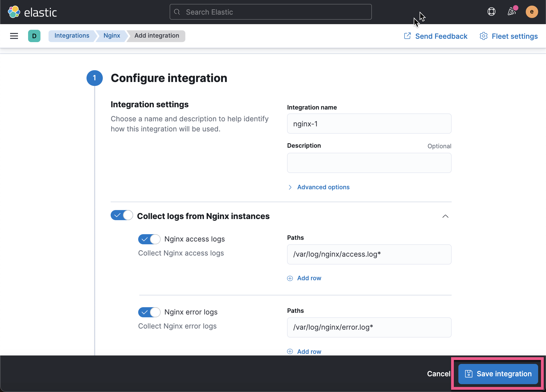The width and height of the screenshot is (546, 392).
Task: Save integration button
Action: [498, 374]
